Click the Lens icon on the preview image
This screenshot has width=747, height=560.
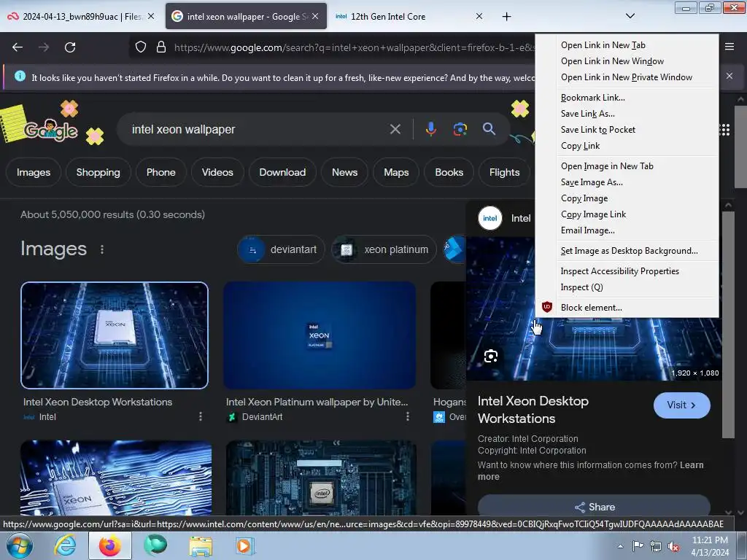491,356
